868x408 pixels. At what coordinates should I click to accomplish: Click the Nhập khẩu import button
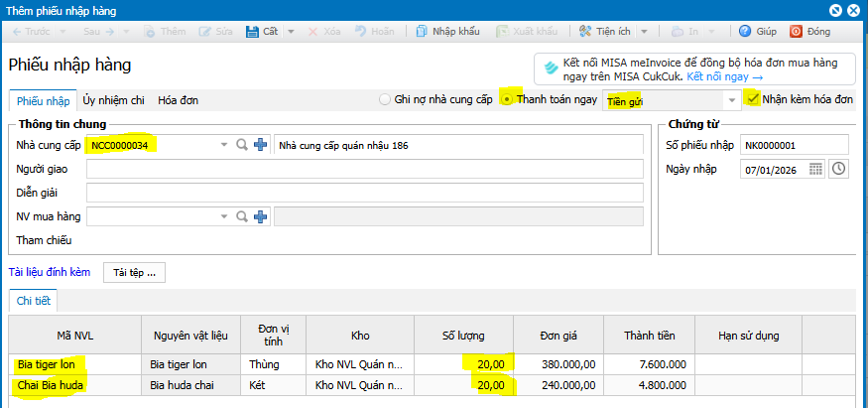click(447, 32)
